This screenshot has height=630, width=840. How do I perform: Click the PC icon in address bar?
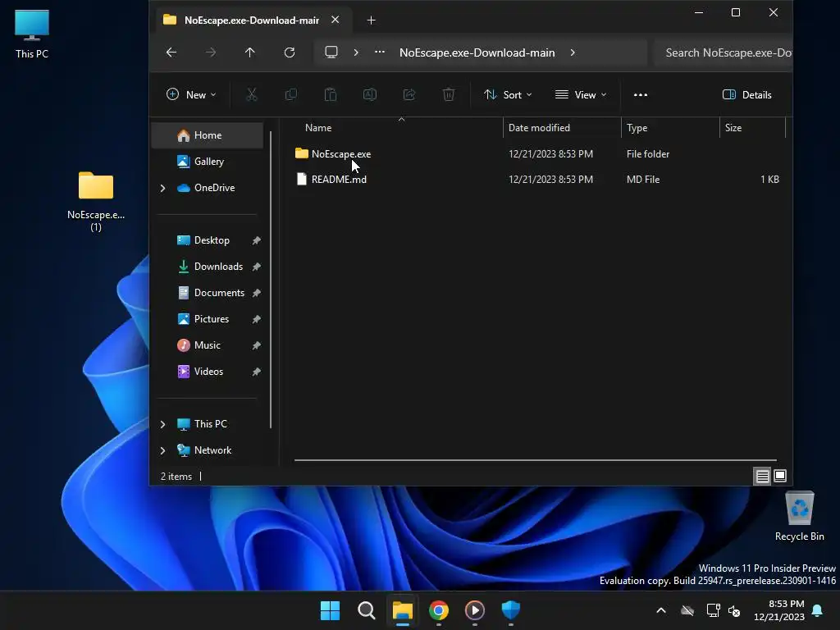[331, 52]
